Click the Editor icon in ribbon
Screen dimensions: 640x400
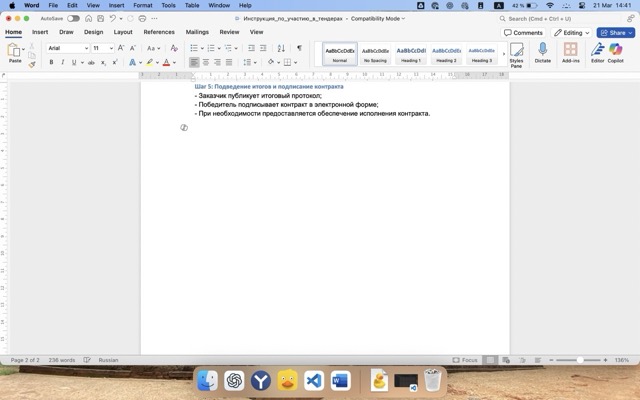[597, 52]
